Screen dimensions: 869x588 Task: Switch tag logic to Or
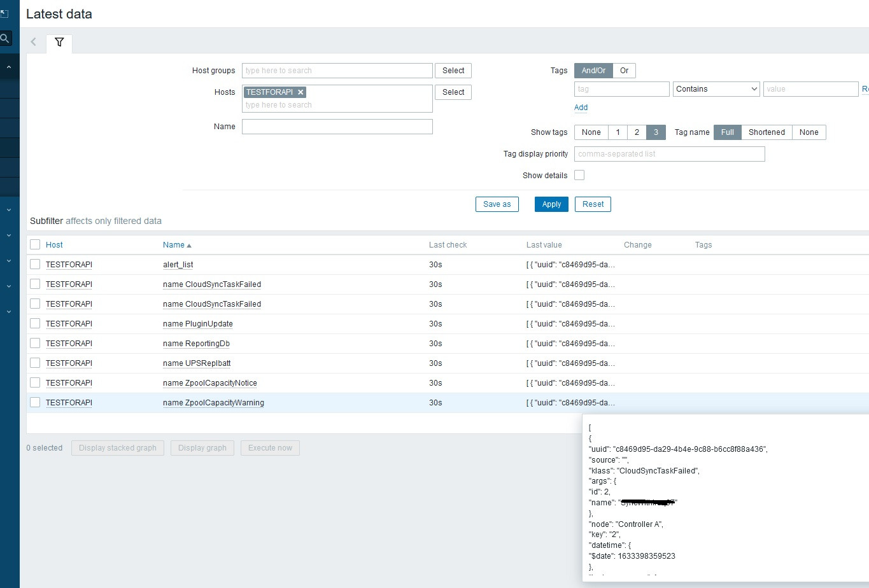[x=624, y=71]
